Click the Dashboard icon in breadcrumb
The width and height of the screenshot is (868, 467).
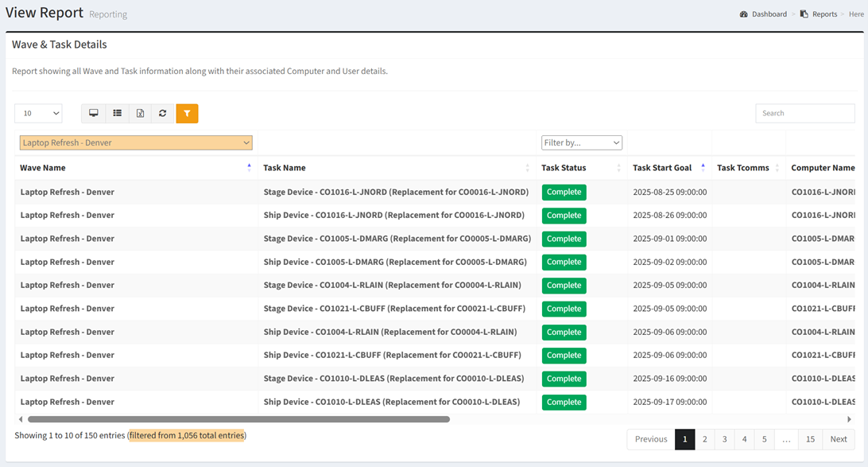(x=744, y=14)
